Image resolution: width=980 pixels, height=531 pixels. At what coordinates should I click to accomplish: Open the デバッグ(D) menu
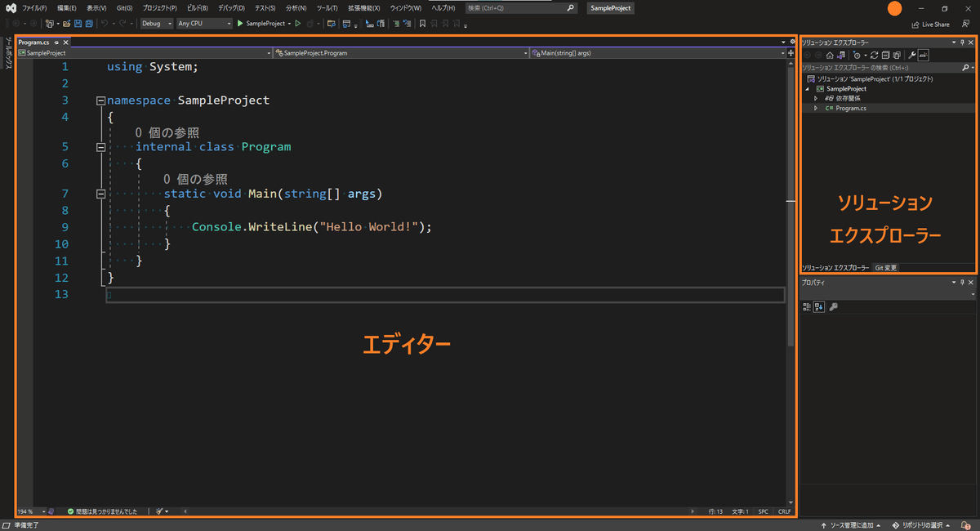[231, 7]
